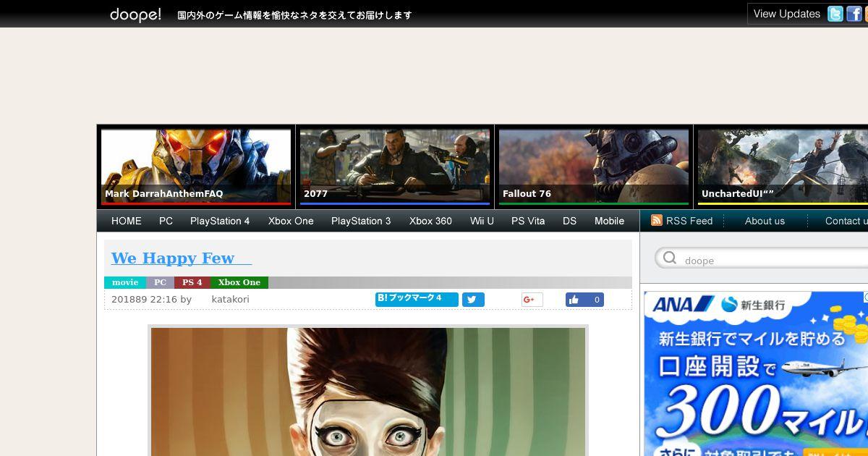Open the doope! Facebook page icon
The height and width of the screenshot is (456, 868).
click(854, 14)
